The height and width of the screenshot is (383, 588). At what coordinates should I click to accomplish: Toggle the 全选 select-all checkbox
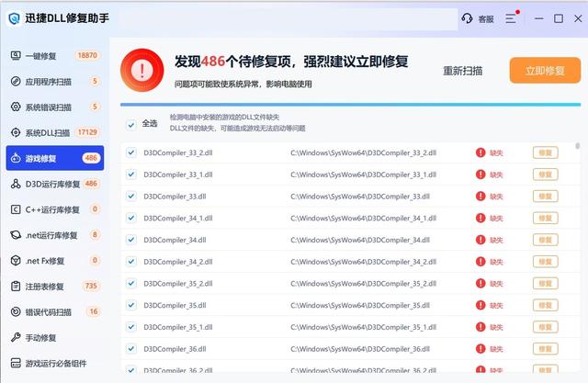[130, 124]
